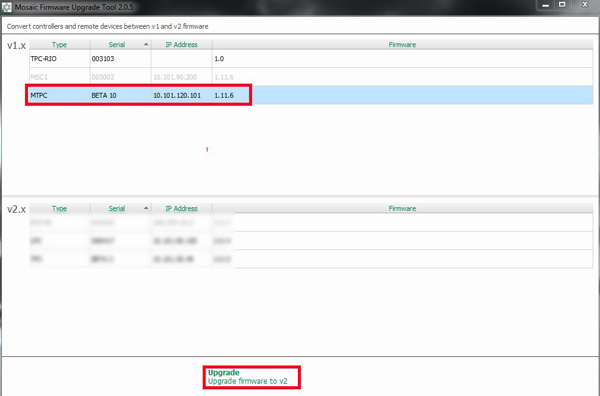This screenshot has height=396, width=600.
Task: Sort v2.x table by IP Address column
Action: point(181,208)
